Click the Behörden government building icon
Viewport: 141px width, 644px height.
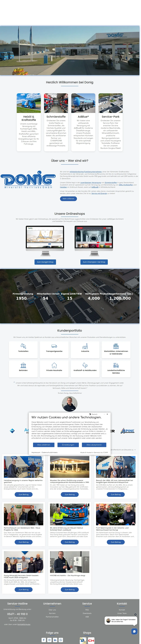(23, 365)
